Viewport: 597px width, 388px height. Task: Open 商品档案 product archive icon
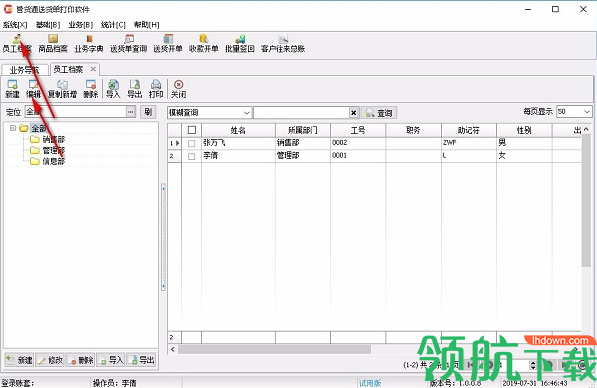(x=53, y=43)
